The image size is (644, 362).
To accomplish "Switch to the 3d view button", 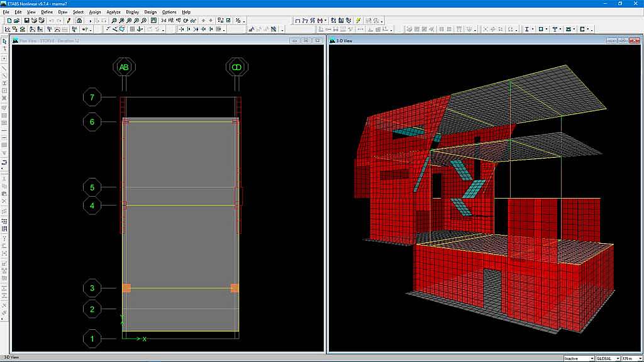I will [164, 20].
